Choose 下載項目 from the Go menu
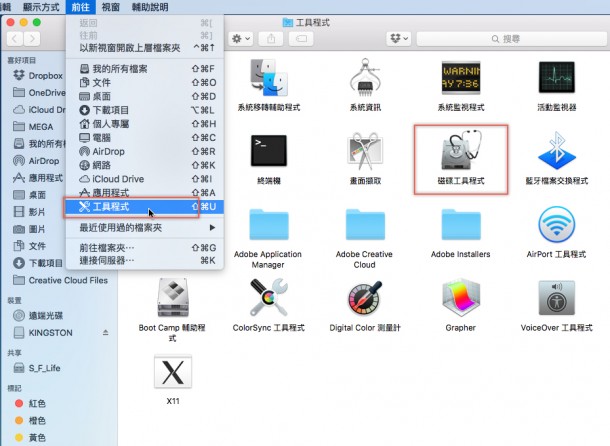This screenshot has width=610, height=446. tap(145, 110)
